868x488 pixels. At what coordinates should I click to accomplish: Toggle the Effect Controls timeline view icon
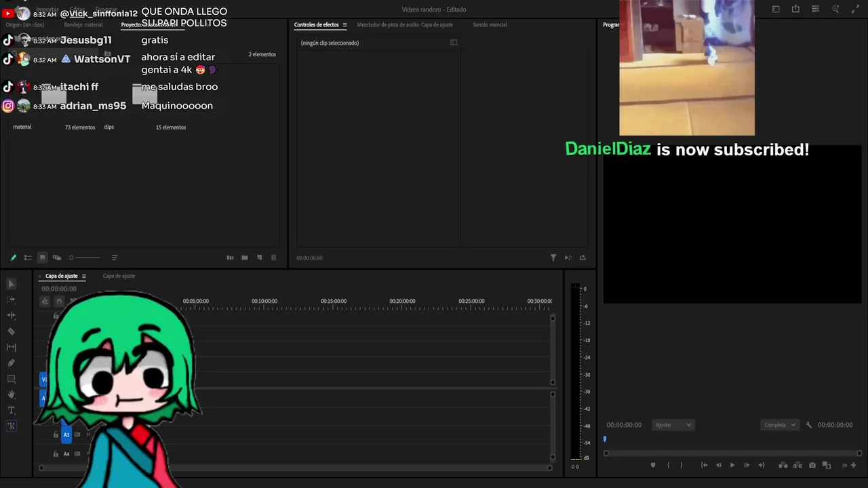pyautogui.click(x=454, y=43)
